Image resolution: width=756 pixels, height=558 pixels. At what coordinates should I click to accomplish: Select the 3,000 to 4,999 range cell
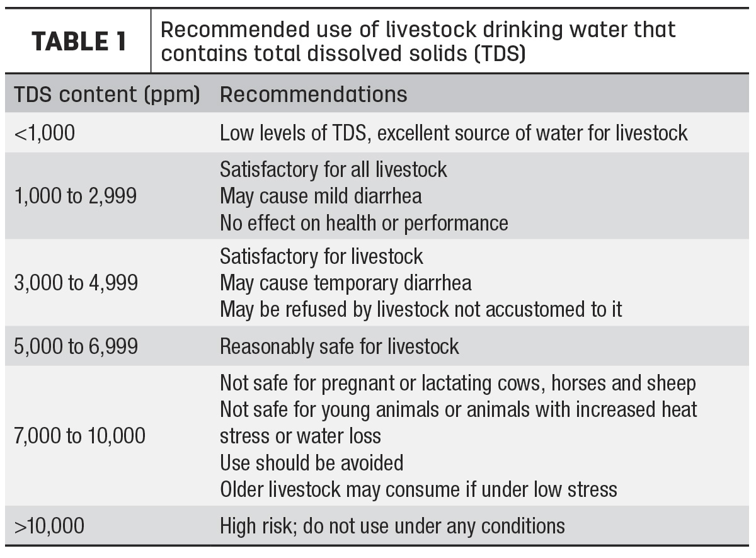(76, 283)
